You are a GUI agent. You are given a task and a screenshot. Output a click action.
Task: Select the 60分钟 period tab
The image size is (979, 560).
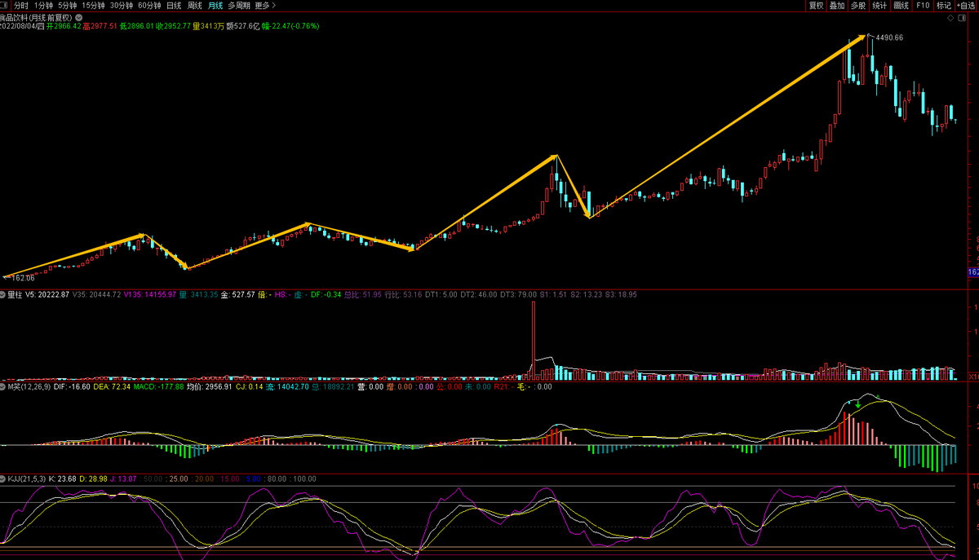(149, 6)
